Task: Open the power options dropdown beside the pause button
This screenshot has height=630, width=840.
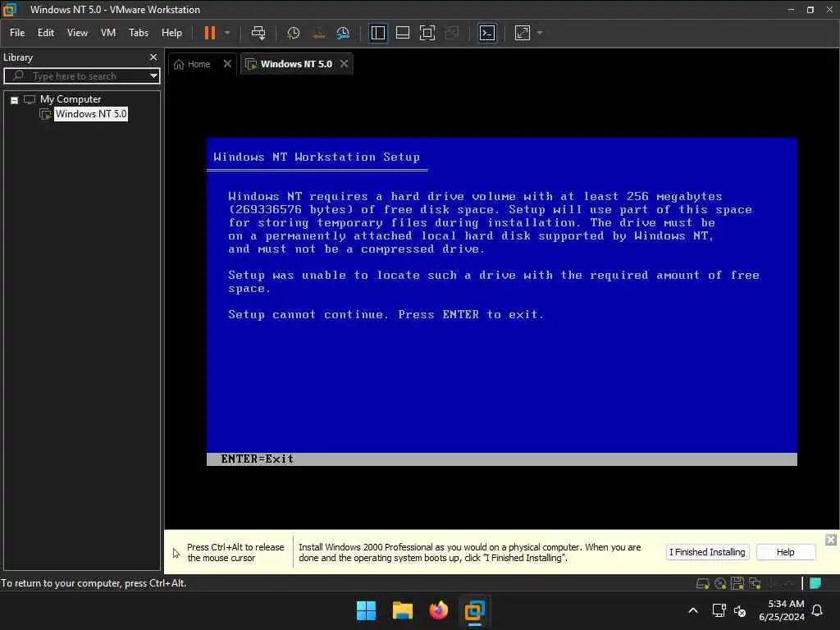Action: 227,33
